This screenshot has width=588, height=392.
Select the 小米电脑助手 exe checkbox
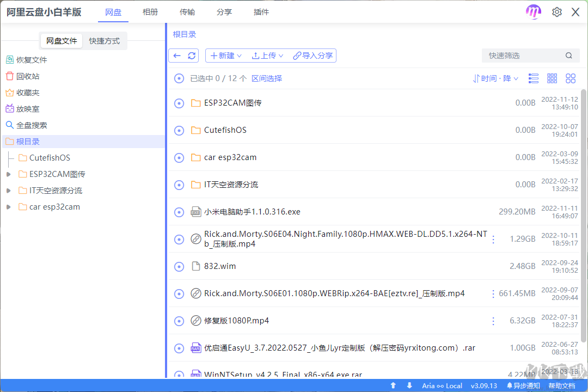(x=179, y=212)
